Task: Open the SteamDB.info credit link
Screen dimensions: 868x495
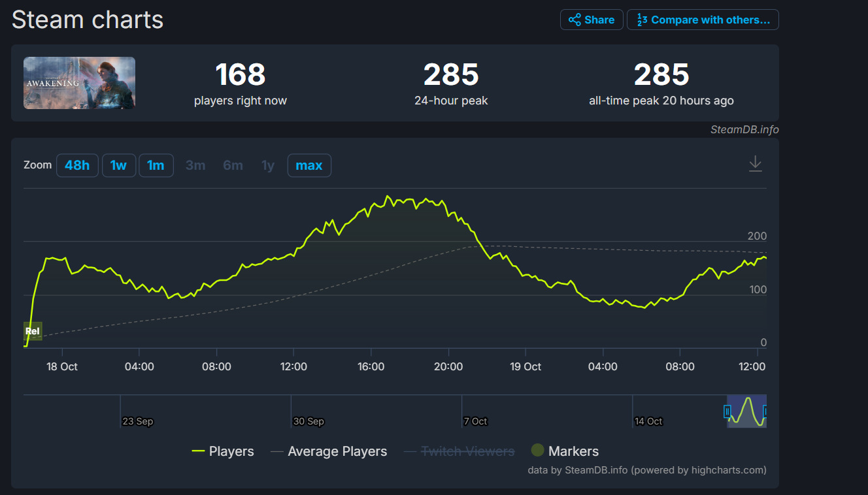Action: pos(744,129)
